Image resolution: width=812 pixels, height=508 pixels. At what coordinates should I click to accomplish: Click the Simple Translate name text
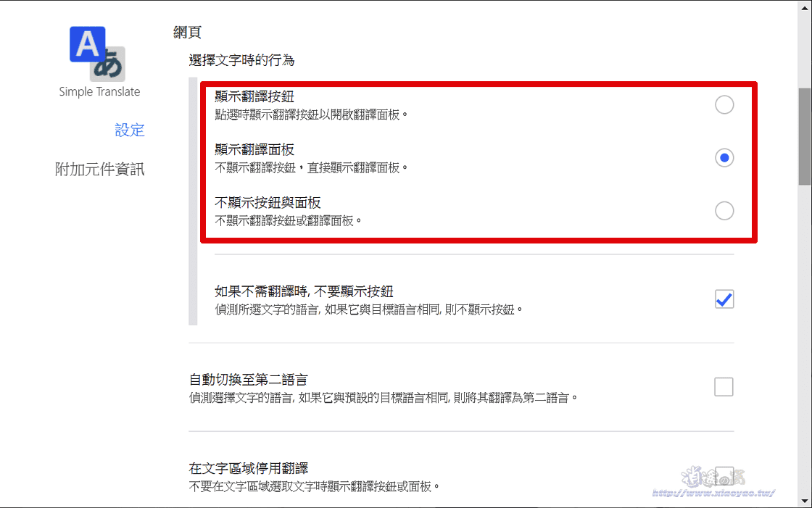[x=99, y=91]
